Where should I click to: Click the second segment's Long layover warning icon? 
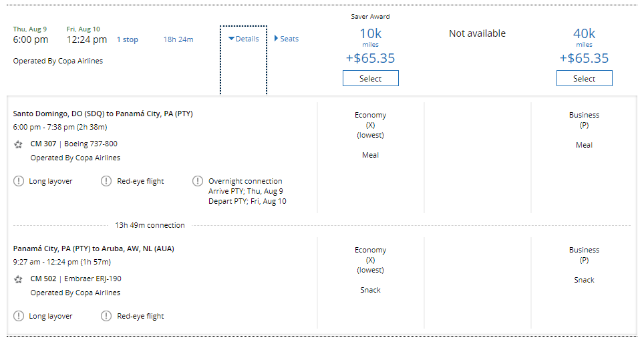pyautogui.click(x=19, y=316)
